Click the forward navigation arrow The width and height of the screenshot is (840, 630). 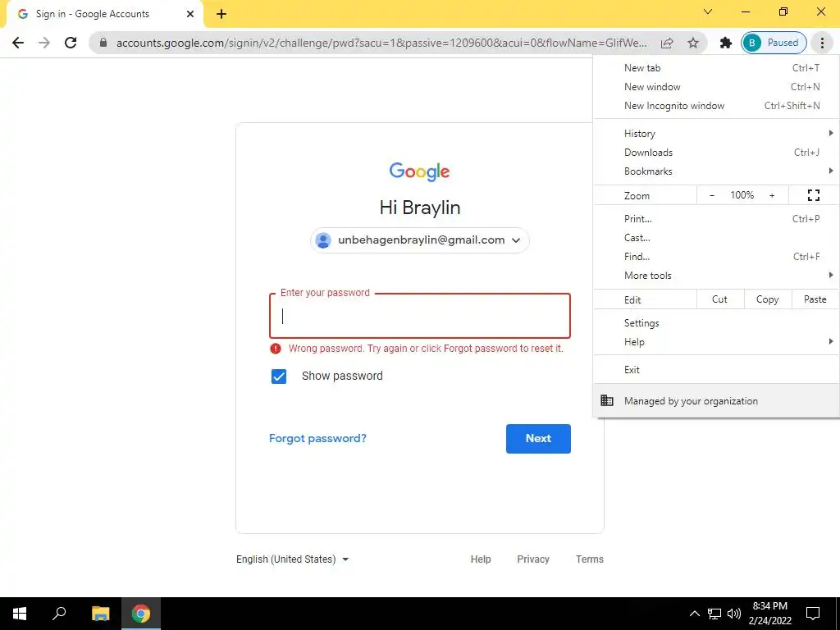click(x=44, y=43)
